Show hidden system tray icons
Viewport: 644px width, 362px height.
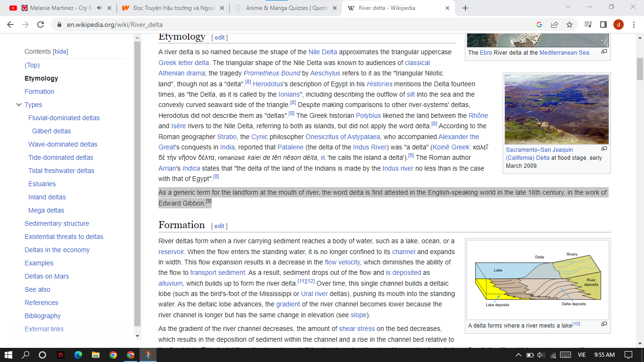click(x=519, y=354)
